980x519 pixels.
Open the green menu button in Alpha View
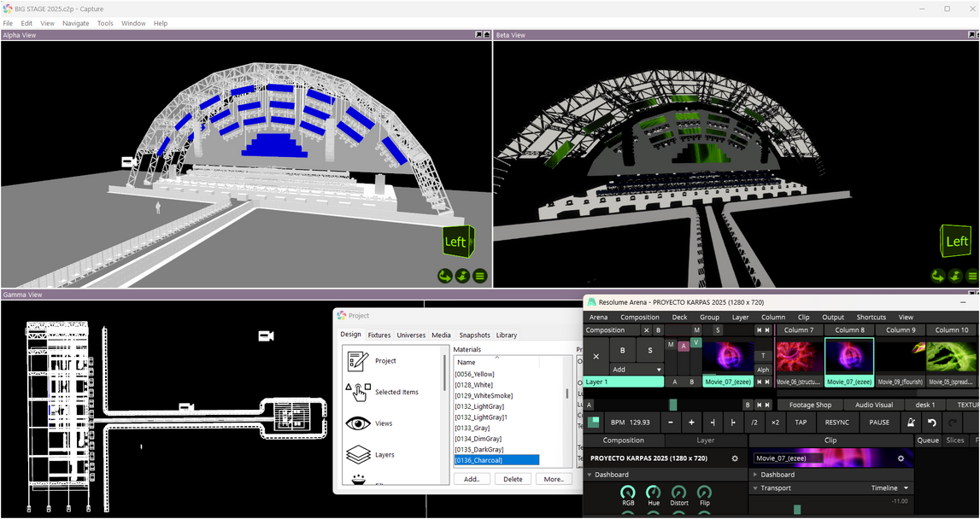(479, 276)
